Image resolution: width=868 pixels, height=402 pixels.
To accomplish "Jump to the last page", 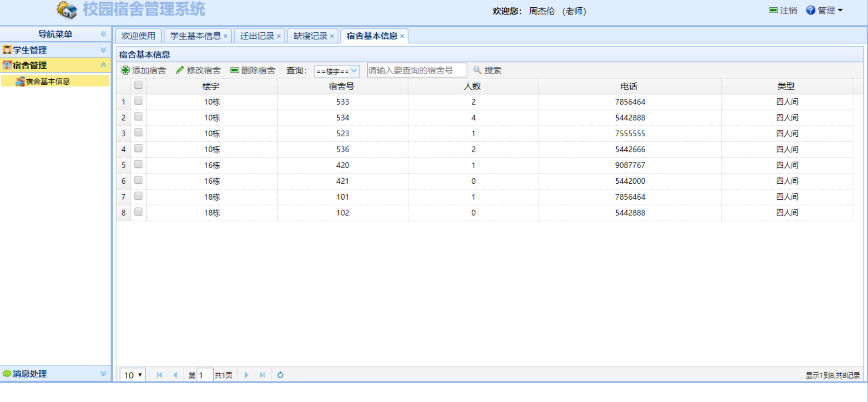I will (262, 375).
